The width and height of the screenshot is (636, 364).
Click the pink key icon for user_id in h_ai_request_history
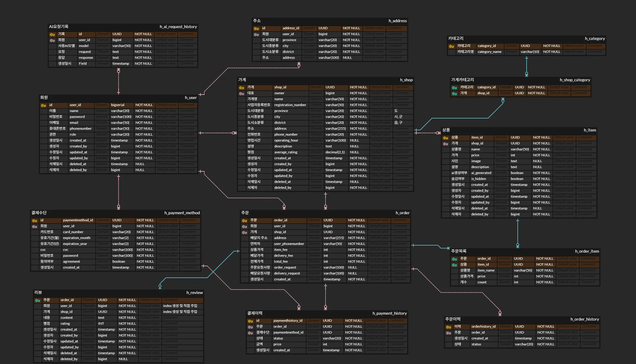click(52, 40)
